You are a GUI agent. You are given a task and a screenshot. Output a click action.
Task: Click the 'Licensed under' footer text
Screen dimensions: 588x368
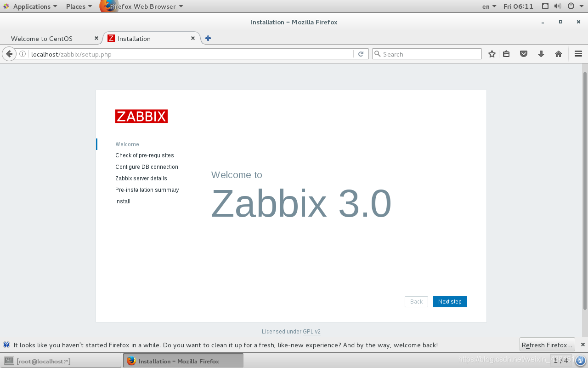tap(282, 332)
